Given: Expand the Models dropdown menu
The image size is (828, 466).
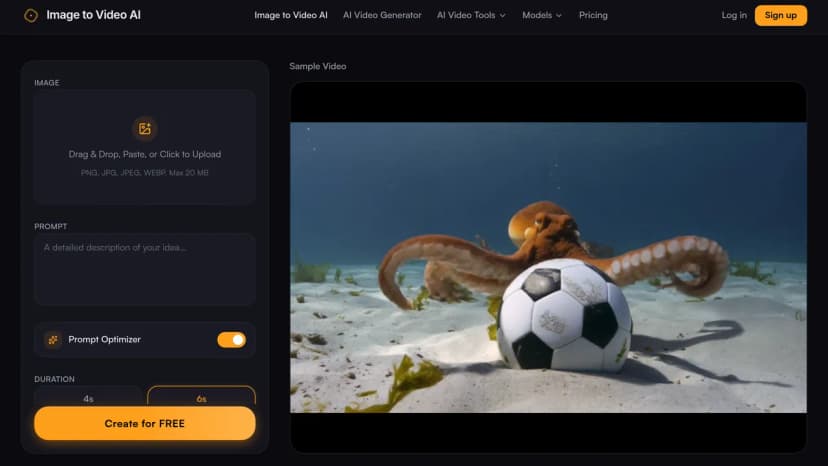Looking at the screenshot, I should tap(542, 15).
